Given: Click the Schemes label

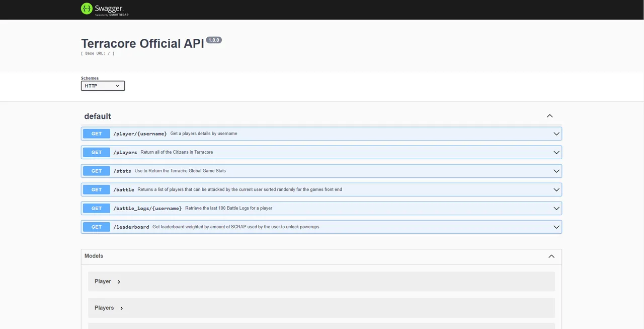Looking at the screenshot, I should pyautogui.click(x=90, y=78).
